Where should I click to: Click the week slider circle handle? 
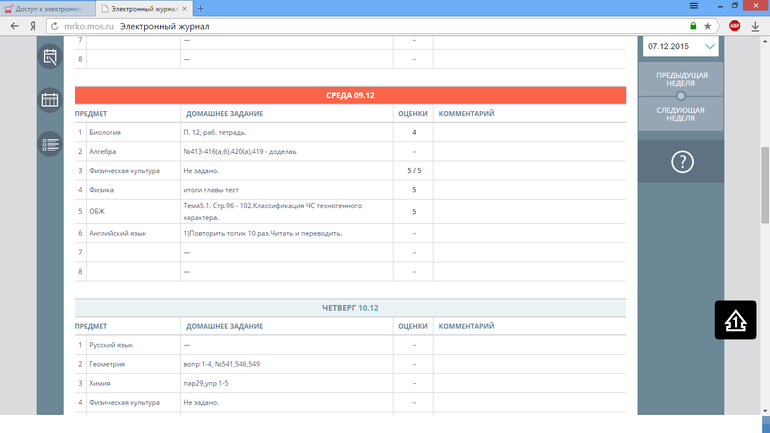tap(680, 96)
